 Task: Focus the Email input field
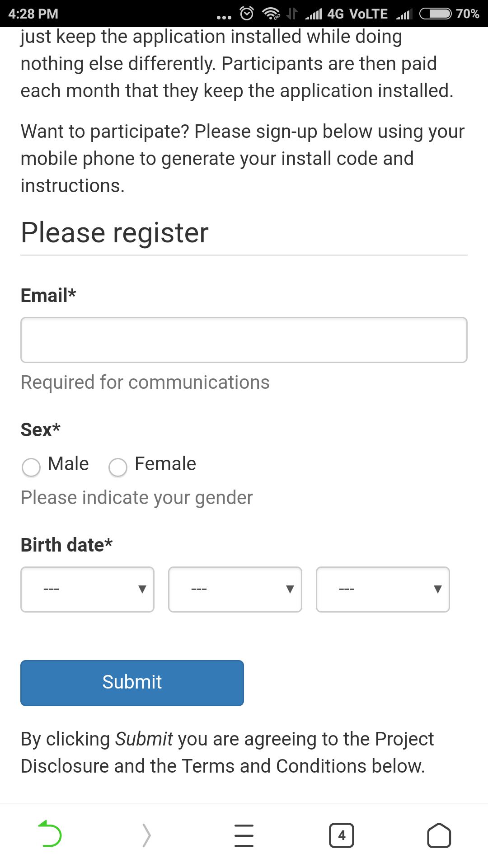tap(244, 340)
